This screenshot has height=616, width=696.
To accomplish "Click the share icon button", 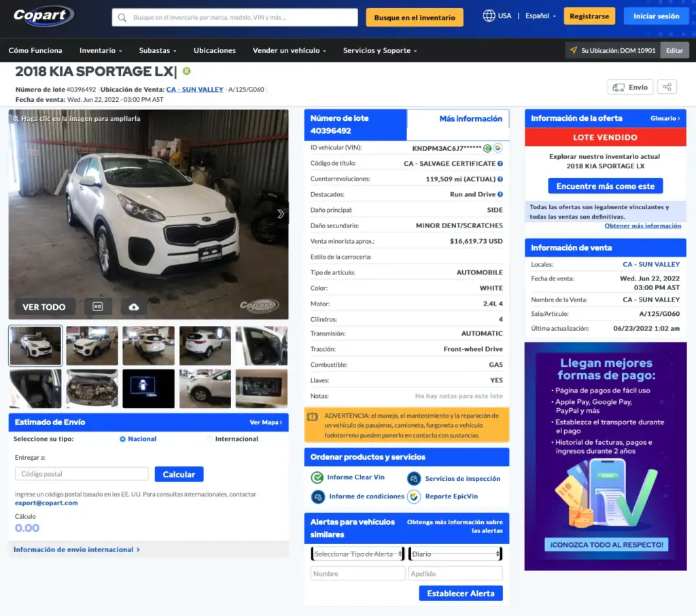I will point(667,87).
